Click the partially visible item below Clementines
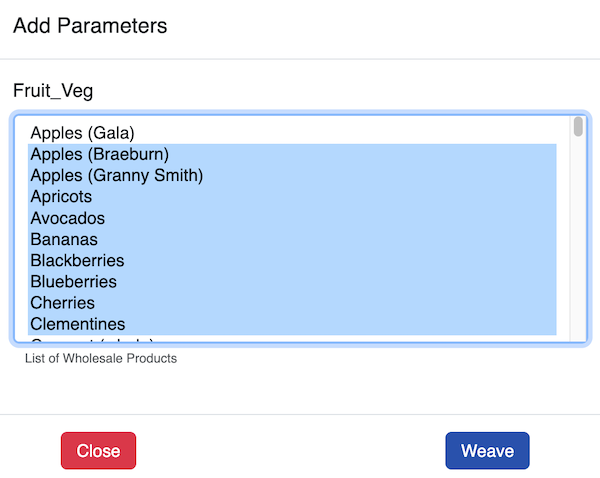 point(90,340)
